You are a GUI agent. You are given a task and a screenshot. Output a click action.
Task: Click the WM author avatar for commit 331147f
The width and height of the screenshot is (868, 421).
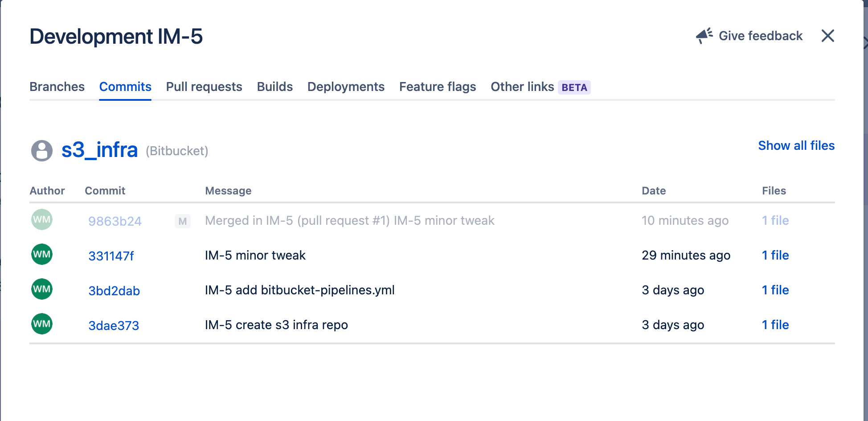pos(41,255)
